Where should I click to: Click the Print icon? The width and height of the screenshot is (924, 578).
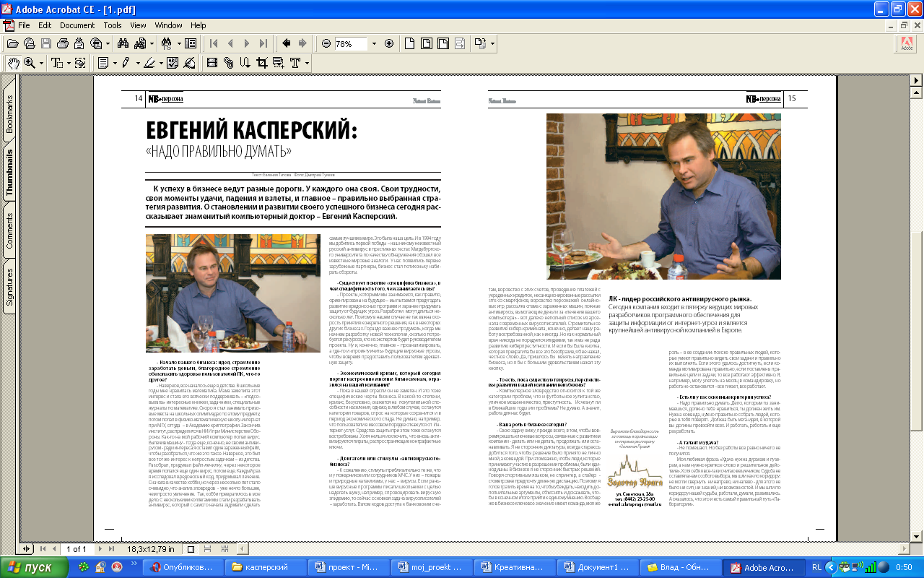[x=62, y=43]
